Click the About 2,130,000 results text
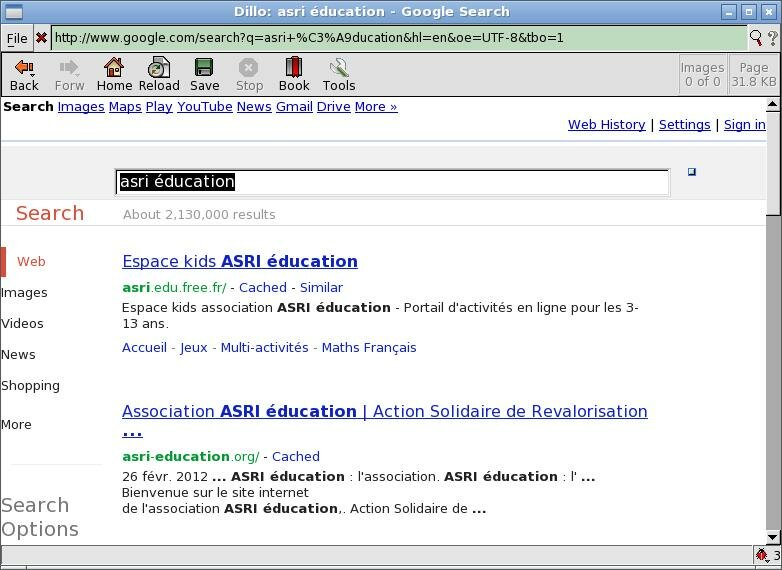This screenshot has width=782, height=570. (x=199, y=214)
